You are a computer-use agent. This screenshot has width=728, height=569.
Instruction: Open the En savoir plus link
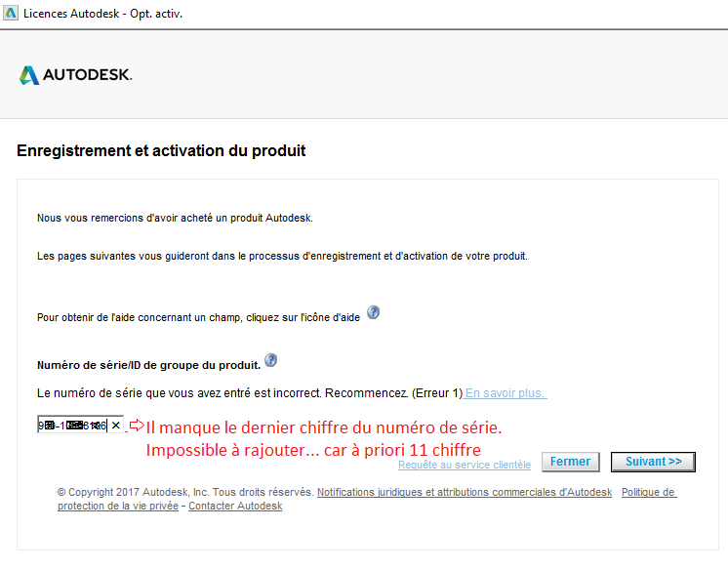(x=506, y=393)
